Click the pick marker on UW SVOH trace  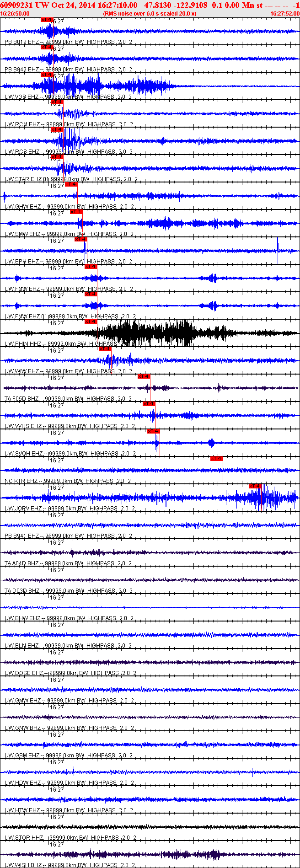tap(153, 431)
